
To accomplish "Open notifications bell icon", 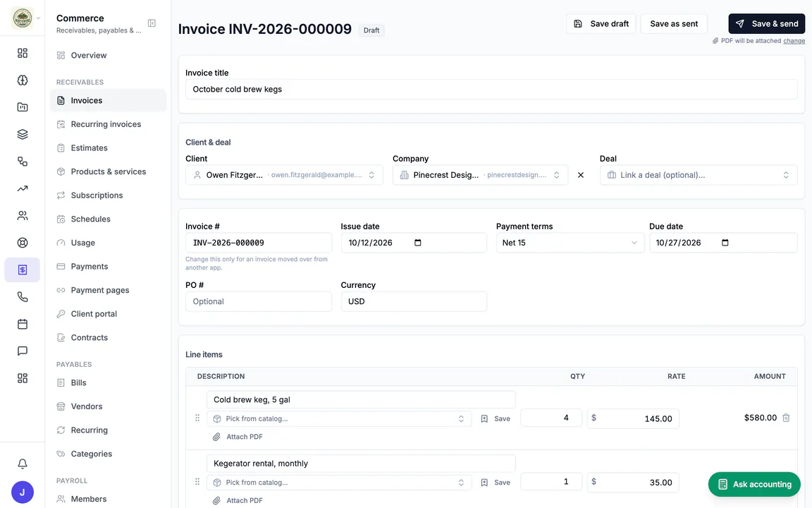I will (x=23, y=464).
